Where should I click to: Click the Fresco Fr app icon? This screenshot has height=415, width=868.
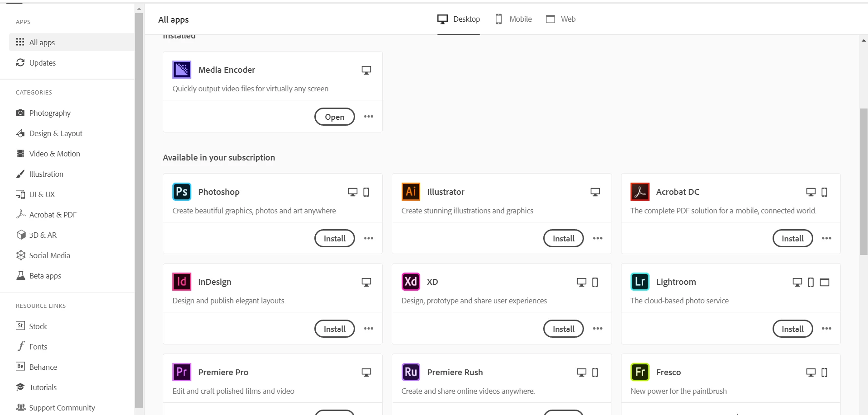(x=640, y=372)
